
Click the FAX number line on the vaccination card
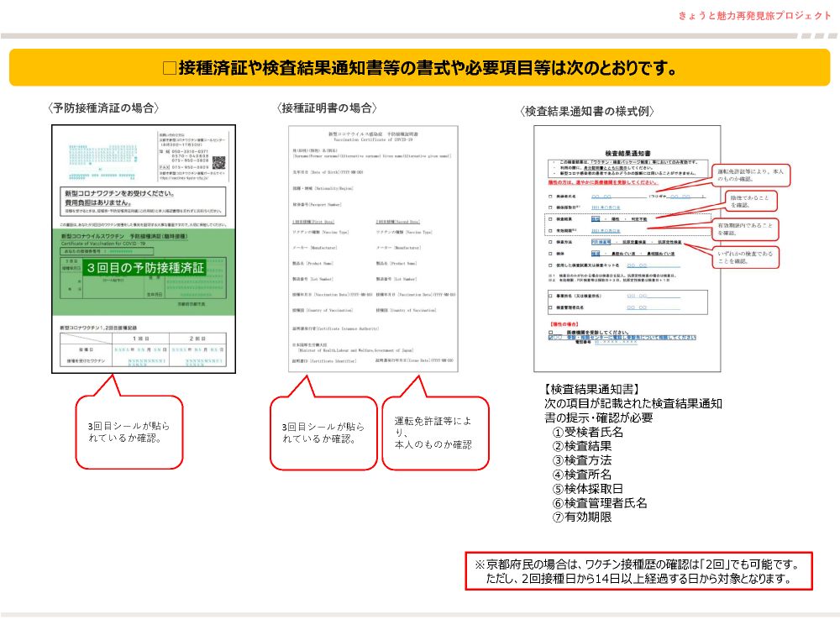tap(183, 167)
